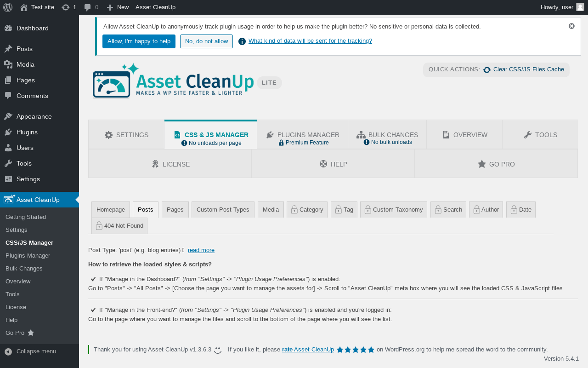
Task: Select the Media sub-tab
Action: (x=271, y=210)
